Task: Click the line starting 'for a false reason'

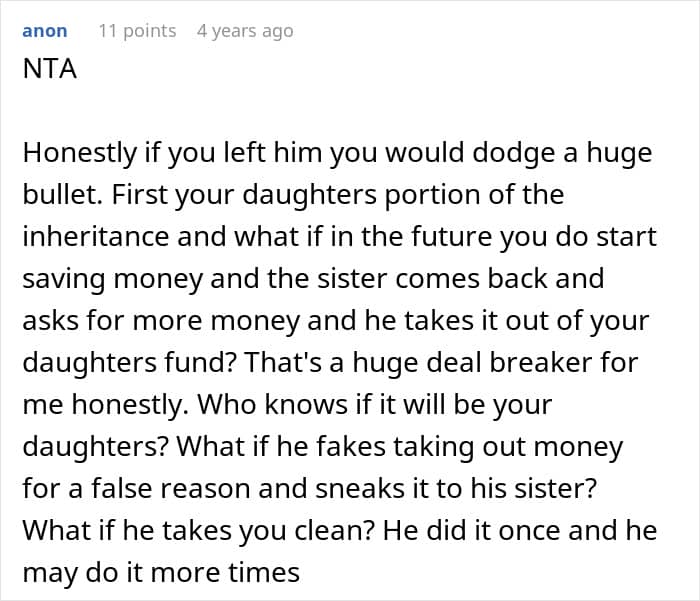Action: coord(309,488)
